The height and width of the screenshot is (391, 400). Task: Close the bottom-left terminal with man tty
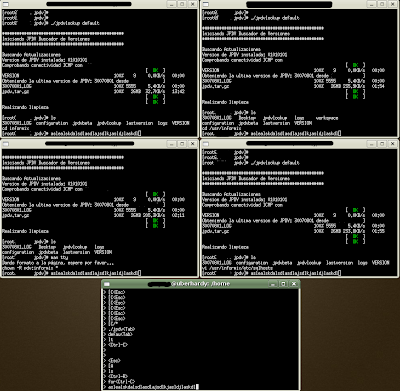[193, 144]
